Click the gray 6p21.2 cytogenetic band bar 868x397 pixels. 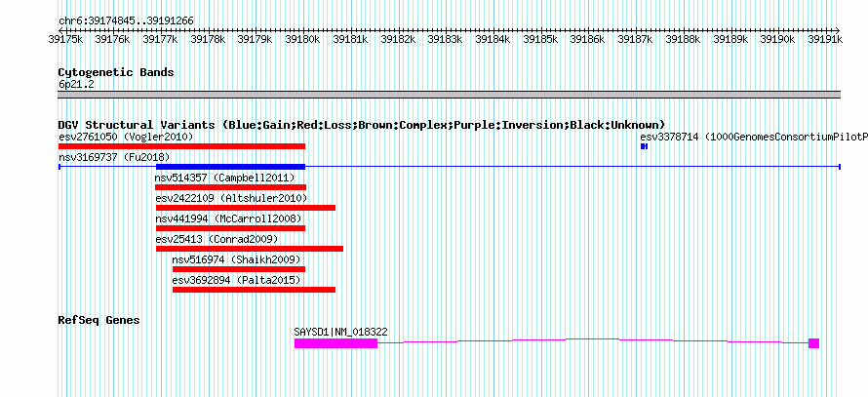[449, 95]
